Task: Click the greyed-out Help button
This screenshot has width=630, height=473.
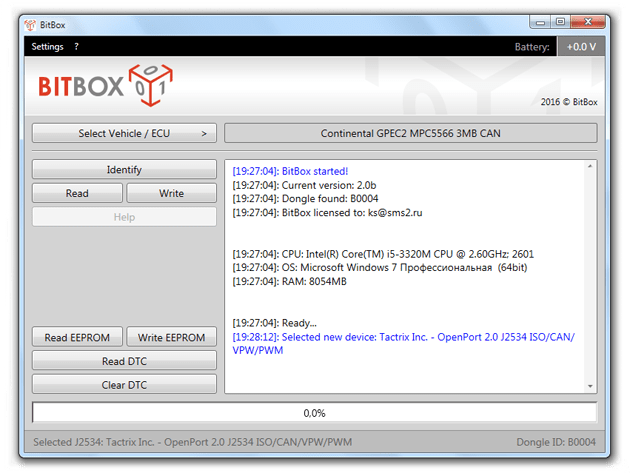Action: pyautogui.click(x=124, y=217)
